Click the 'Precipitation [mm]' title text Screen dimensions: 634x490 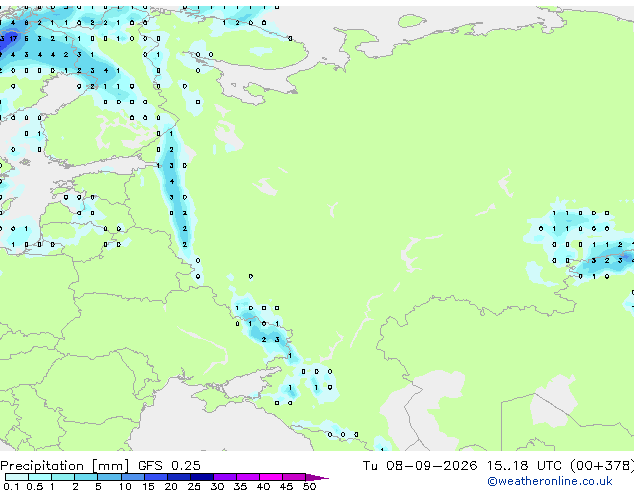pyautogui.click(x=65, y=466)
